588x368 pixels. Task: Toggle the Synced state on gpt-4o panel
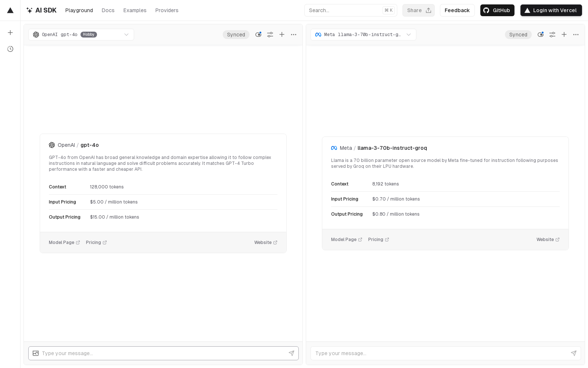click(236, 34)
